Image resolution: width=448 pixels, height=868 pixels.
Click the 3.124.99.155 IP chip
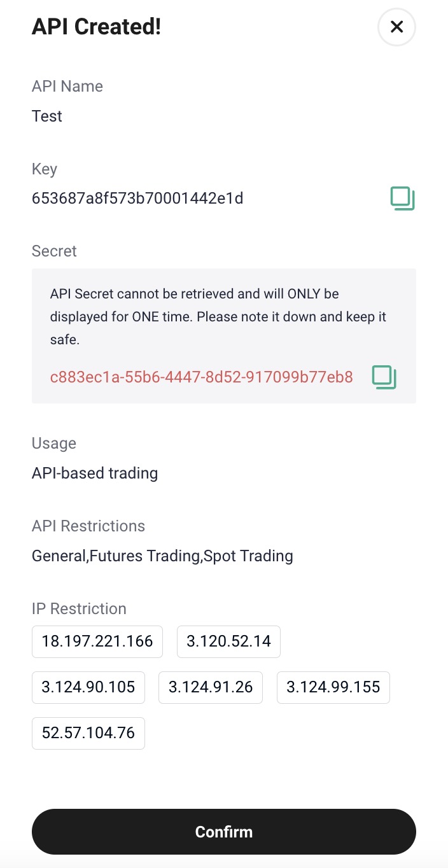pyautogui.click(x=333, y=687)
